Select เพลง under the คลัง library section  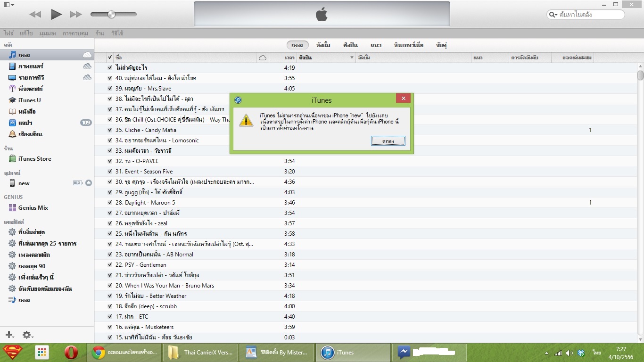pos(24,55)
